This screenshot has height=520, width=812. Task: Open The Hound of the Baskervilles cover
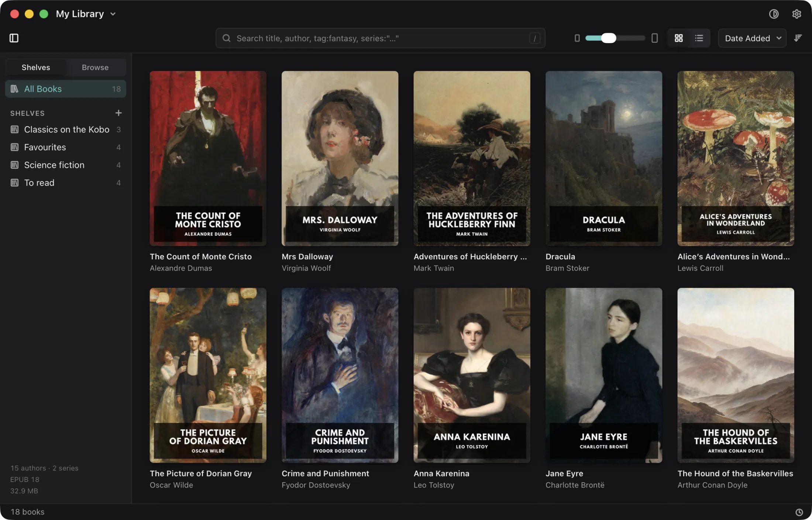(x=736, y=375)
